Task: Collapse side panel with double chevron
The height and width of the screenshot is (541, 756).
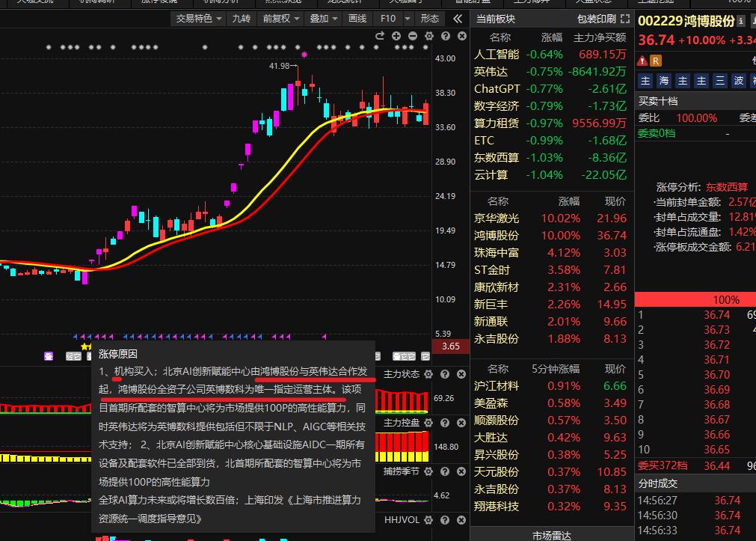Action: pyautogui.click(x=458, y=19)
